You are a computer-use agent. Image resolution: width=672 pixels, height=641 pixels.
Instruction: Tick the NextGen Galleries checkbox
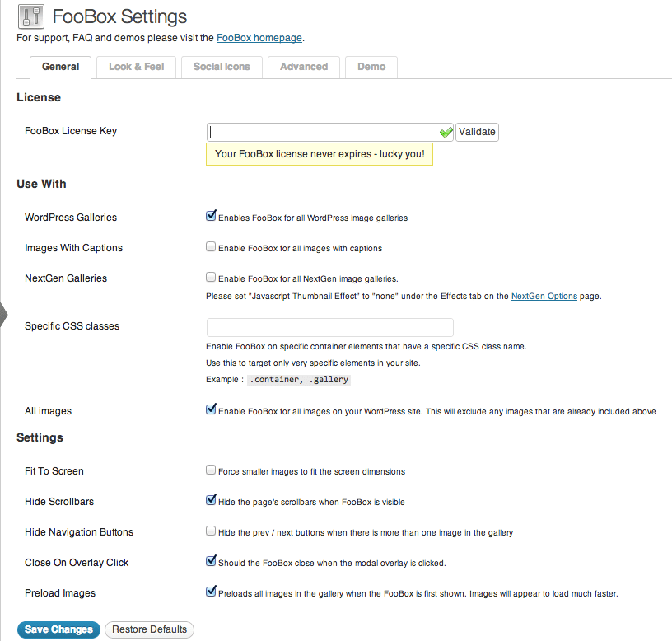[x=211, y=277]
